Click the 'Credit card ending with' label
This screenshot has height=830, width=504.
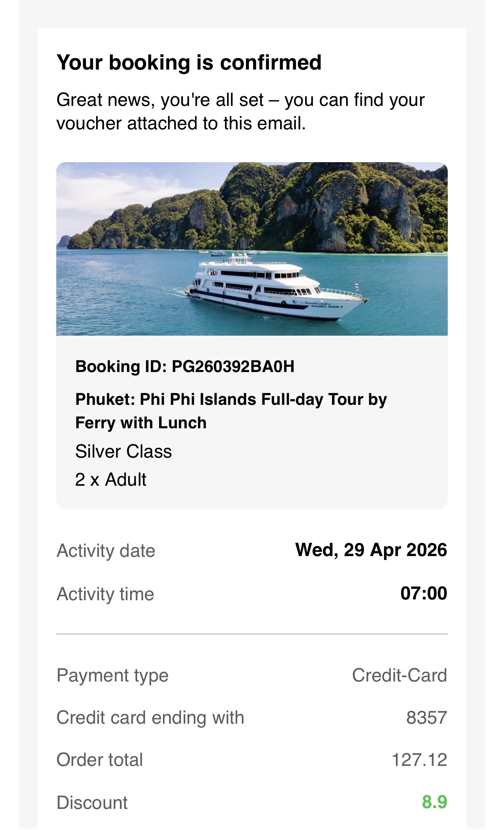click(150, 717)
